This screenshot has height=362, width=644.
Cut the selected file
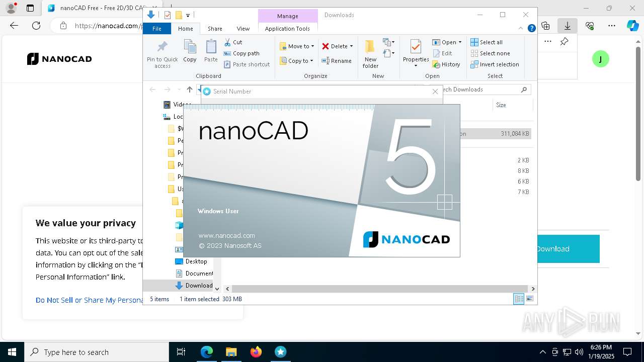233,42
